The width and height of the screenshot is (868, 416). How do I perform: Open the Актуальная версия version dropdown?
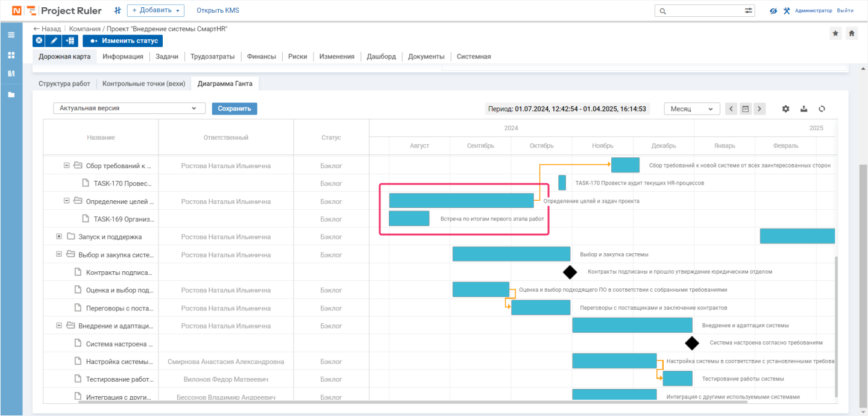coord(128,109)
